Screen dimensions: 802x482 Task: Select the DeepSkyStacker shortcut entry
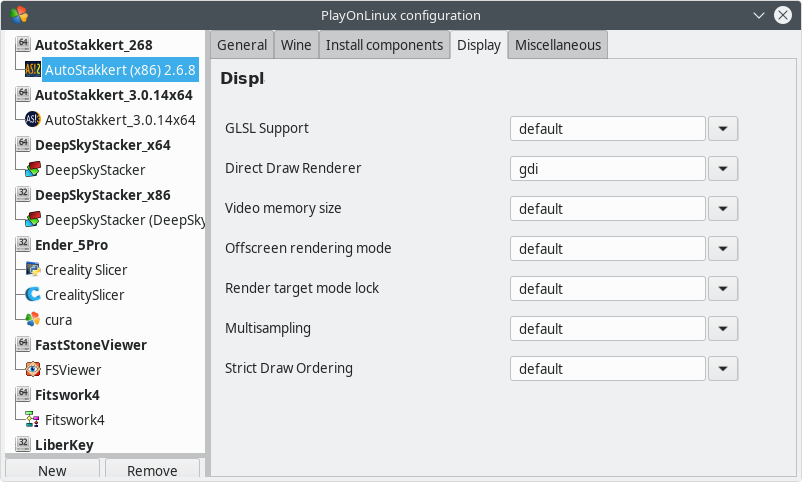(x=95, y=170)
